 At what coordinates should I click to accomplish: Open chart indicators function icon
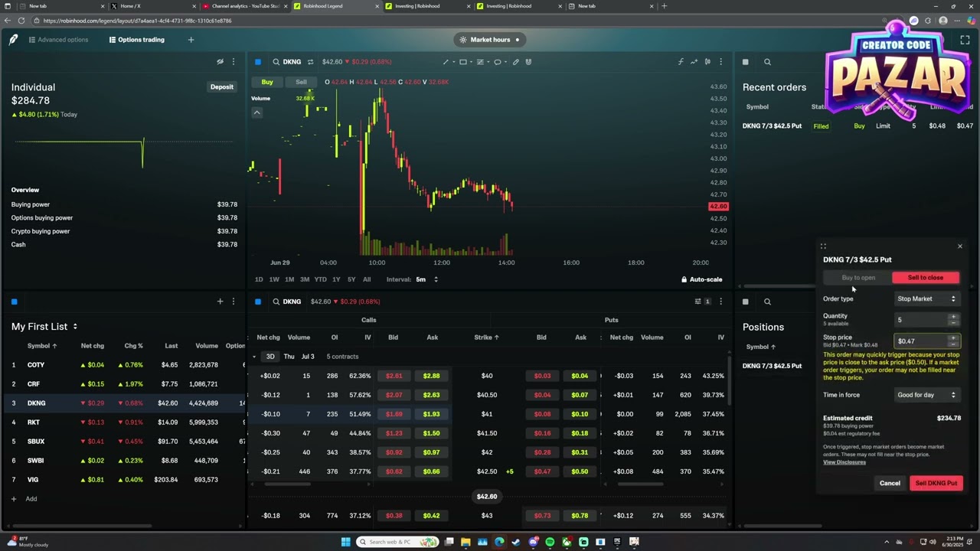pyautogui.click(x=681, y=62)
